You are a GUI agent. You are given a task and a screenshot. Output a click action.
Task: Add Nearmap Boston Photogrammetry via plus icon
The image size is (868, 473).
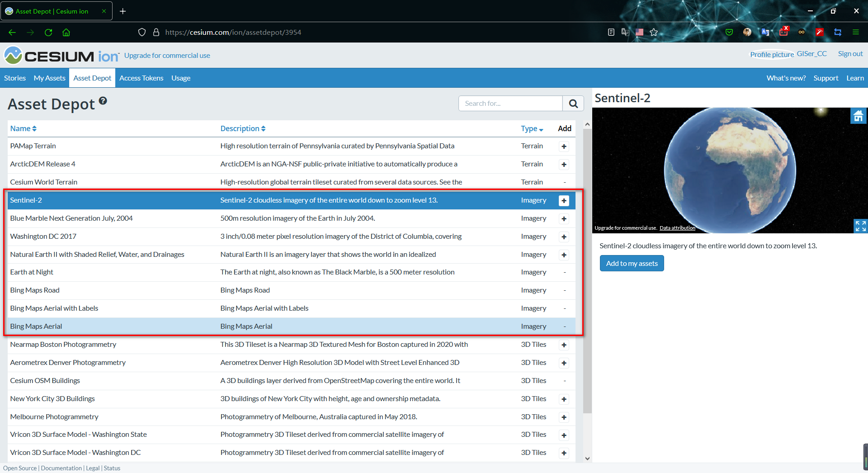coord(564,345)
